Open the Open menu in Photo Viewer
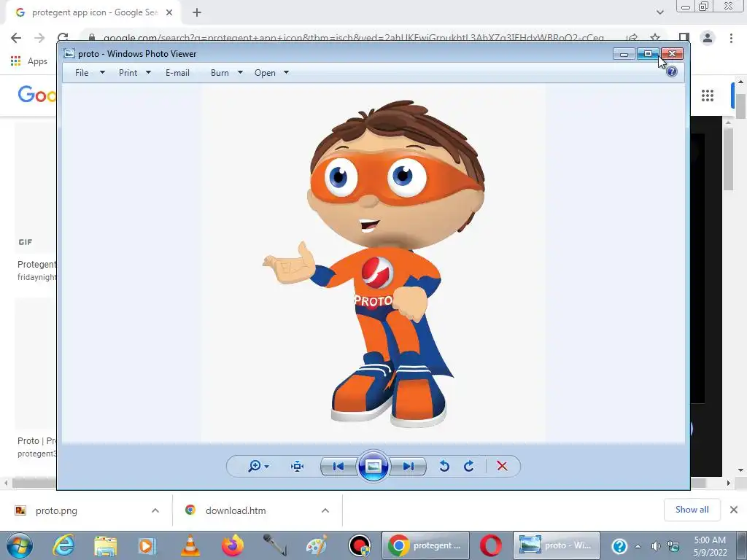This screenshot has height=560, width=747. [x=265, y=73]
